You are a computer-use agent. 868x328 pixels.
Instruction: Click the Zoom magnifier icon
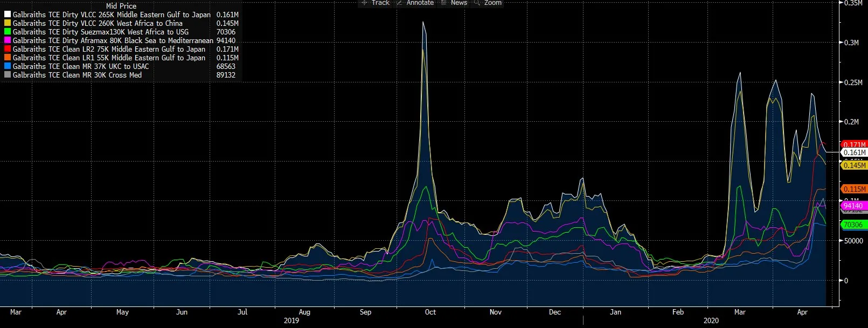click(477, 3)
